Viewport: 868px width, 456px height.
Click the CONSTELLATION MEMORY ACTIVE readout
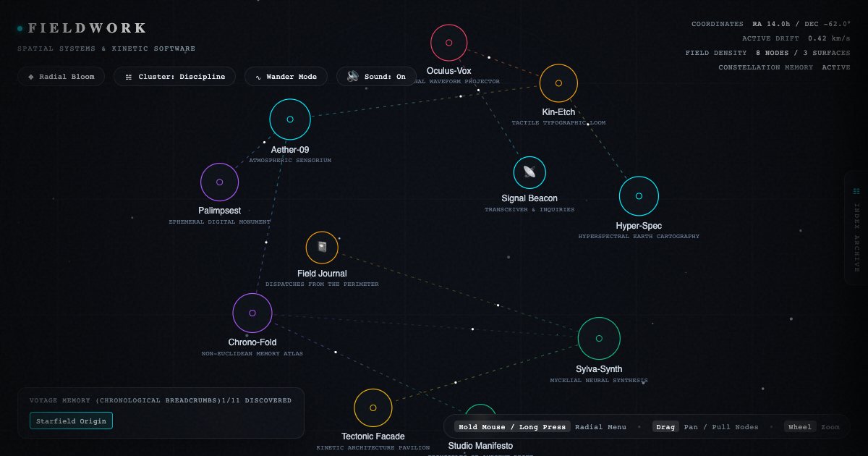(784, 67)
